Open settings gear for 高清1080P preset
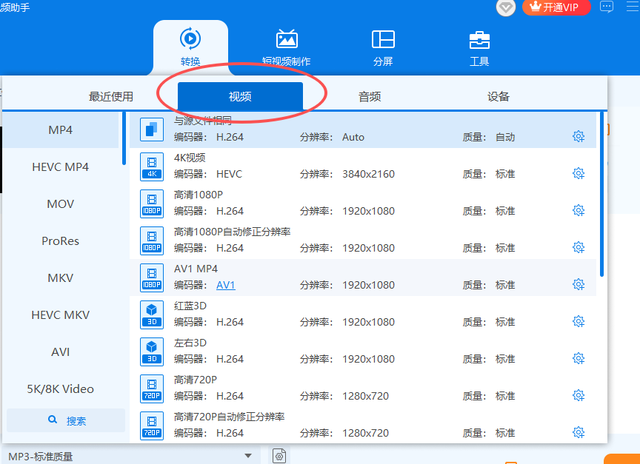 tap(578, 211)
